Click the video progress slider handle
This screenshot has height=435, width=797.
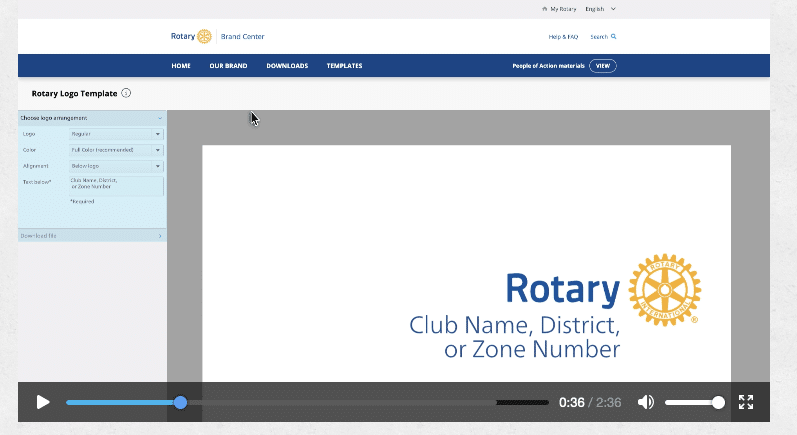click(x=180, y=402)
